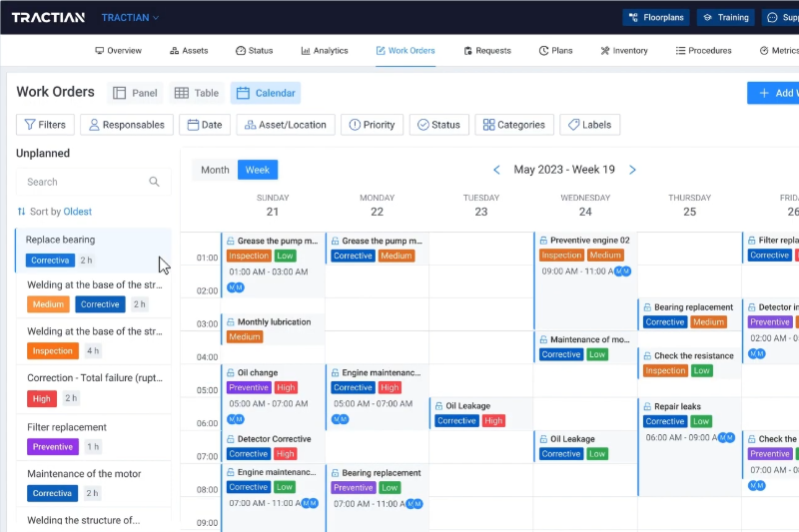This screenshot has width=799, height=532.
Task: Open the Categories grid filter
Action: [x=513, y=125]
